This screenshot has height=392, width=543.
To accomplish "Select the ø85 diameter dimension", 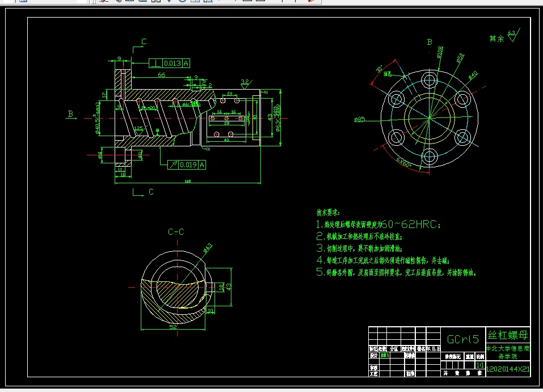I will point(360,120).
